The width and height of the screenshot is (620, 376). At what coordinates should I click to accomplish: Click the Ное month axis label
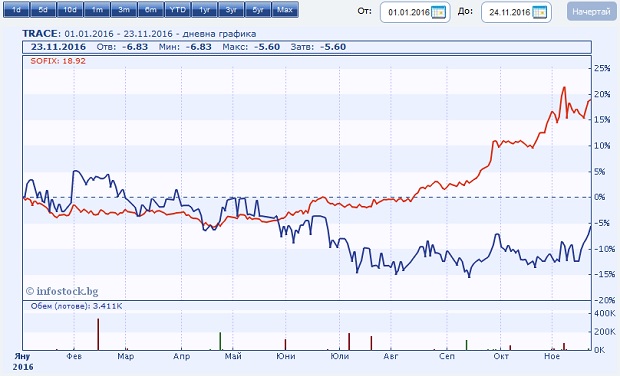[x=552, y=356]
